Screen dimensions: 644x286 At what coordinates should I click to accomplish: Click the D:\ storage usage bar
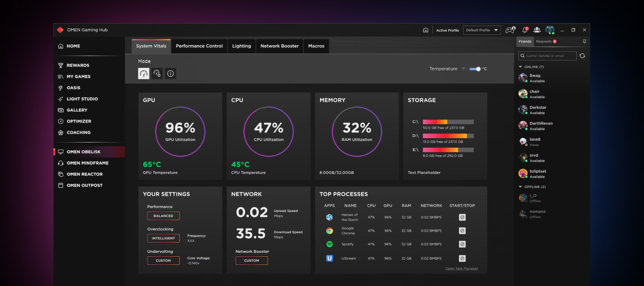pos(448,136)
